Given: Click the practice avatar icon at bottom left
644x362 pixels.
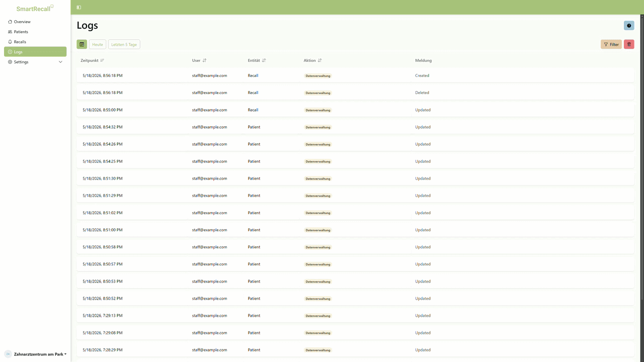Looking at the screenshot, I should coord(8,354).
